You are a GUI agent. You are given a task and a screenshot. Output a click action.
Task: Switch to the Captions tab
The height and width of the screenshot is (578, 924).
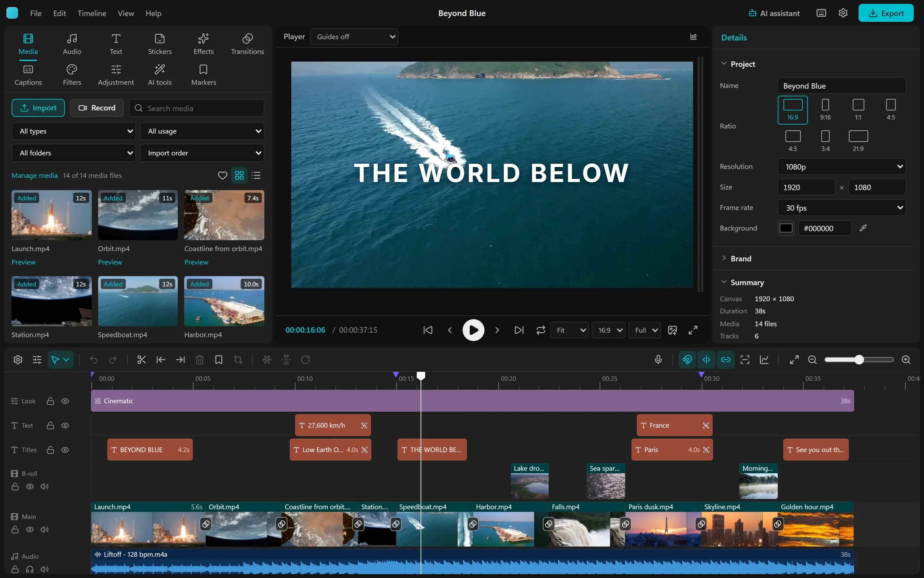pyautogui.click(x=28, y=75)
